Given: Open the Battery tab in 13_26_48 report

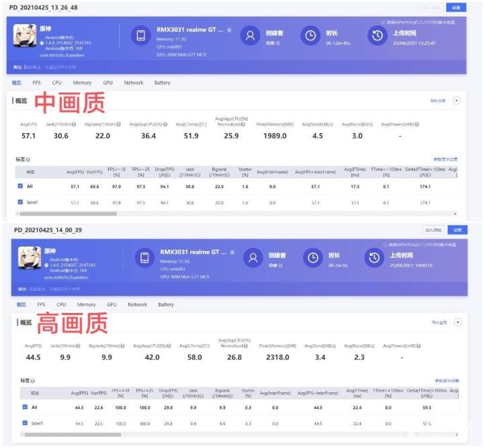Looking at the screenshot, I should (x=163, y=83).
